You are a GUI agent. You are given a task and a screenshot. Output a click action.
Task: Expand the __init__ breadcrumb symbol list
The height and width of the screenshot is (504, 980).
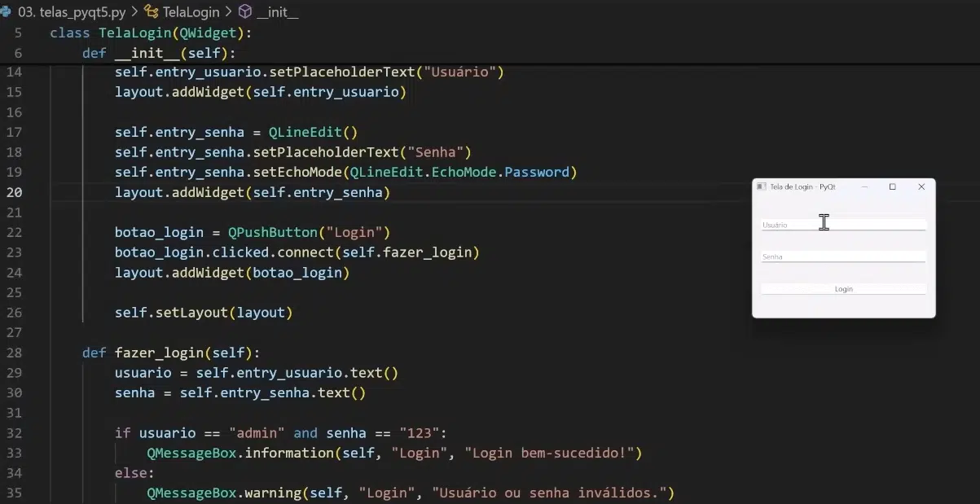point(278,12)
